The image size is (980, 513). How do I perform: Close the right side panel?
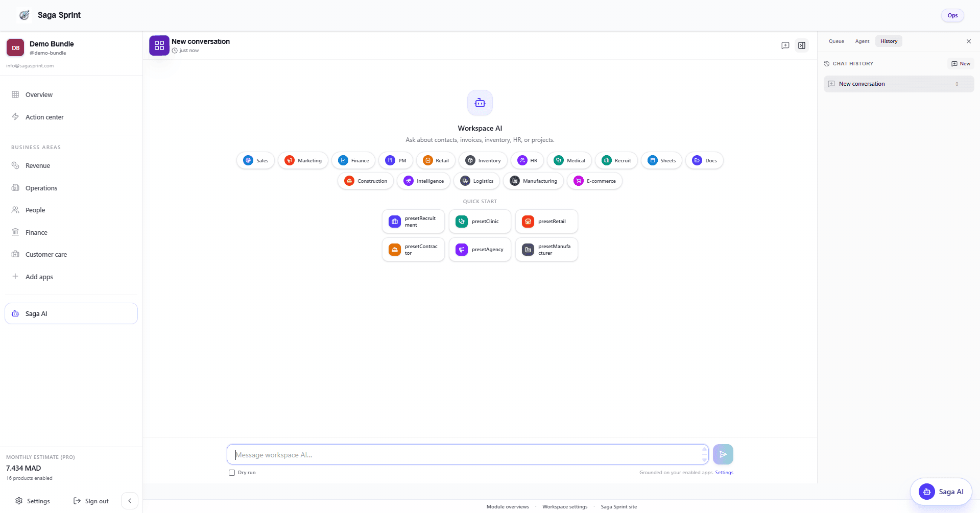(x=969, y=41)
